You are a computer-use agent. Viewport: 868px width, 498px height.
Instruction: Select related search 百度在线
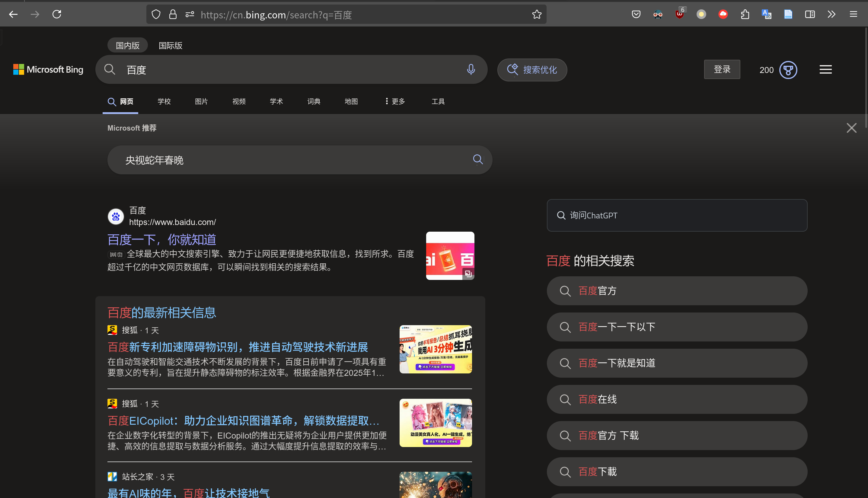[x=677, y=399]
